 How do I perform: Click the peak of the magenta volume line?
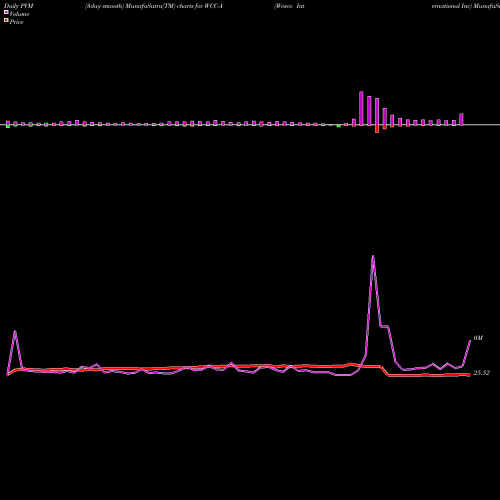click(373, 256)
